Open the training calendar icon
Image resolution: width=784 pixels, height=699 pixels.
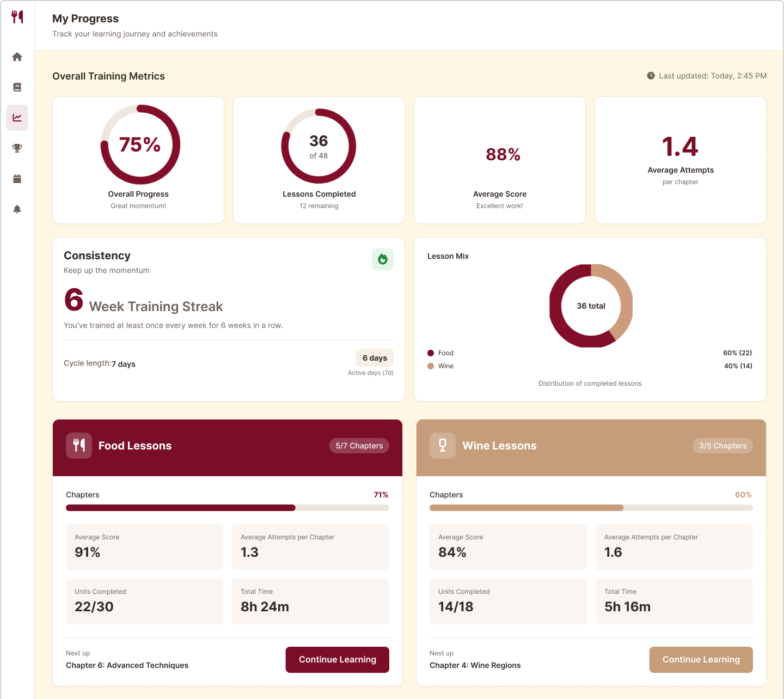[x=17, y=178]
